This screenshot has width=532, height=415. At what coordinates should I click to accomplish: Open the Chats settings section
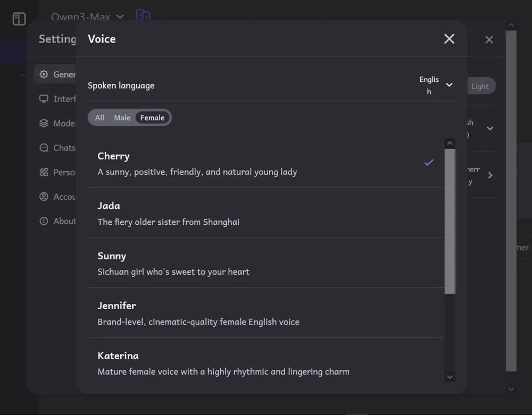pyautogui.click(x=56, y=148)
